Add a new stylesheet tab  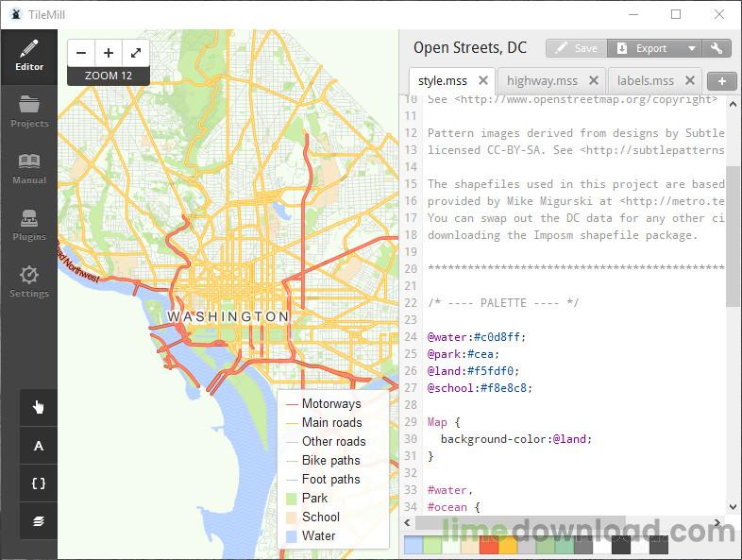tap(721, 81)
